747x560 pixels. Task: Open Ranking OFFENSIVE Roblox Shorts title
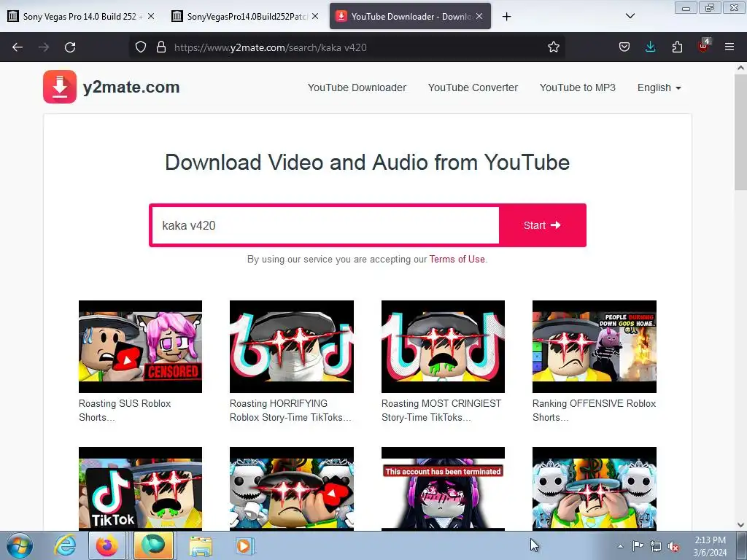pos(594,410)
